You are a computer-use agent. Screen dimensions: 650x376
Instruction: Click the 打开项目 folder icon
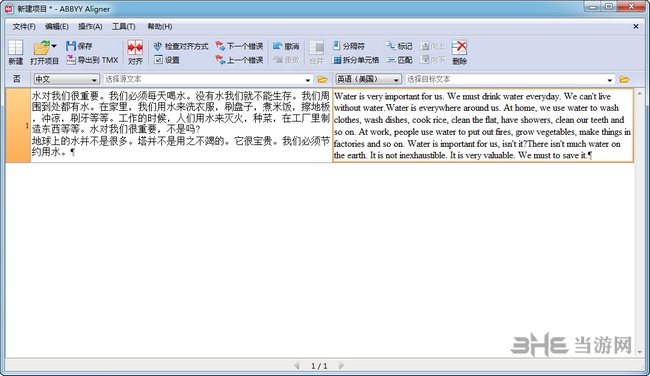(x=41, y=48)
